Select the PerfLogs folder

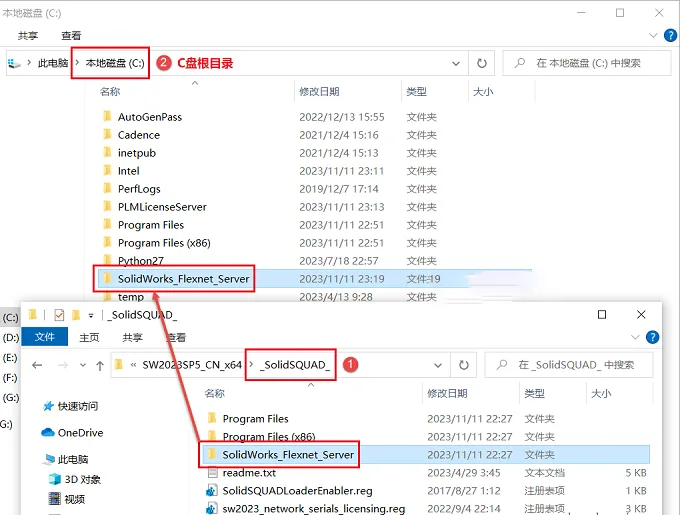(139, 189)
